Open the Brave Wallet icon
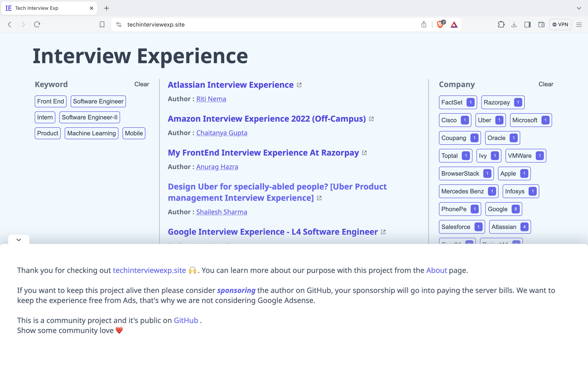This screenshot has height=368, width=588. pos(541,25)
